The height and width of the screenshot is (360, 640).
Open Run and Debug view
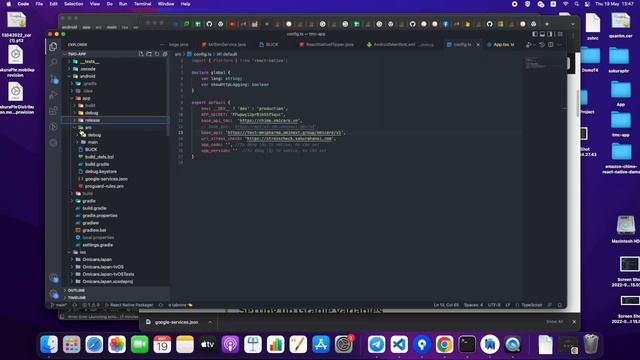(53, 95)
